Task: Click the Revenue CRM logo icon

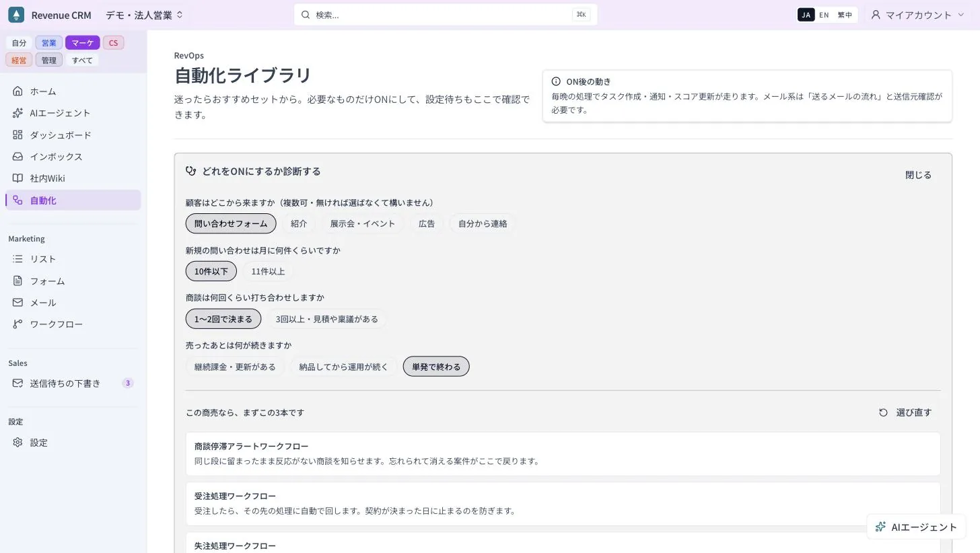Action: [16, 15]
